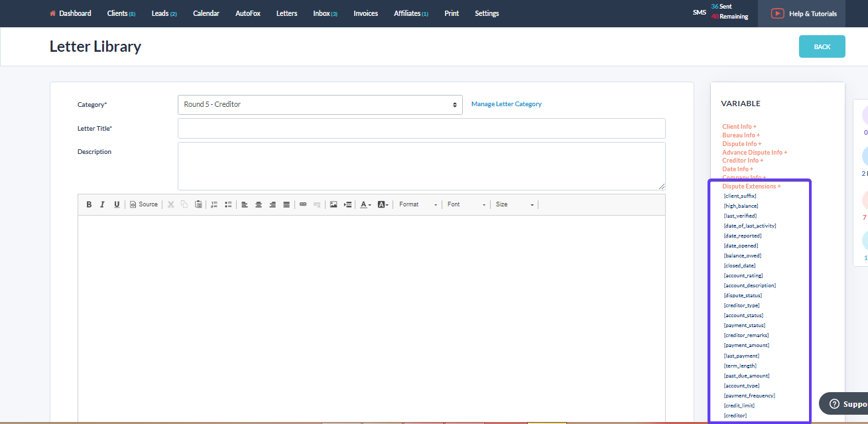The image size is (868, 424).
Task: Insert a bulleted list
Action: pos(228,204)
